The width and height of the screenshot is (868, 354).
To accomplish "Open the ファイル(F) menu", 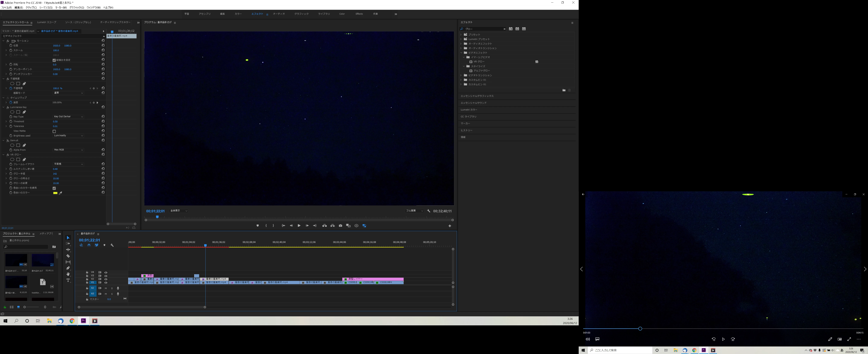I will (6, 7).
